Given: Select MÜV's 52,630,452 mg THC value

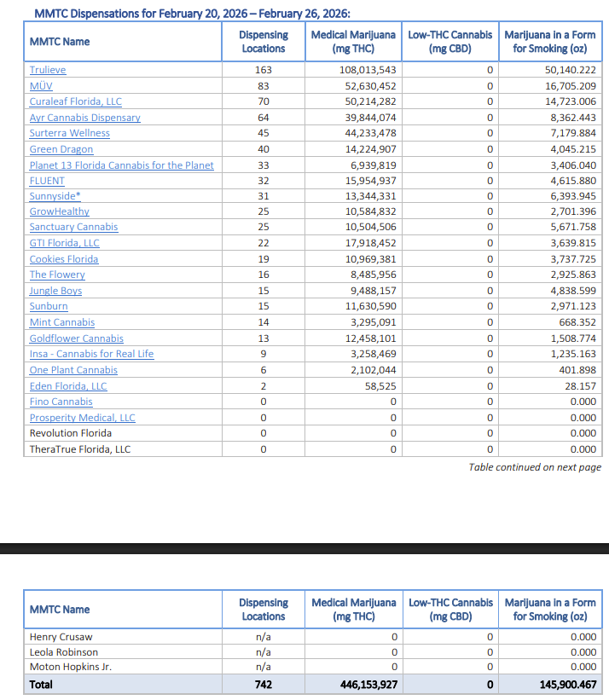Looking at the screenshot, I should (x=370, y=86).
